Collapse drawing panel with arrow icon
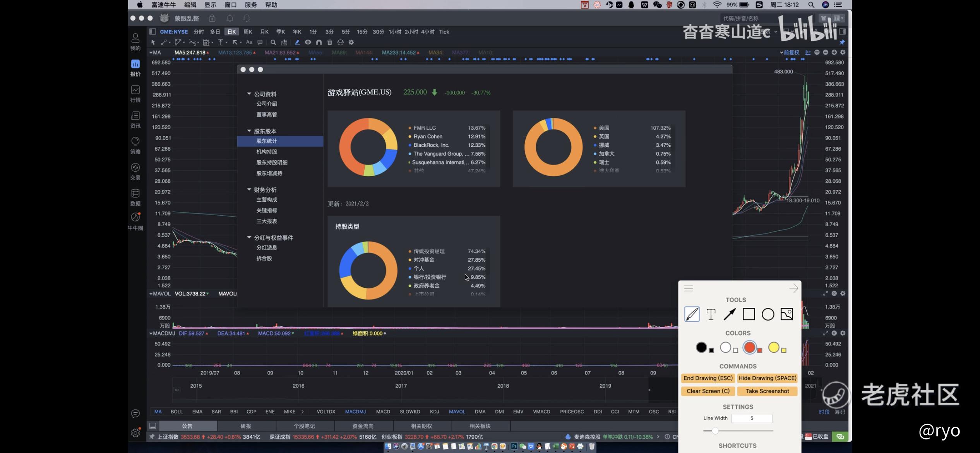This screenshot has width=980, height=453. [793, 288]
